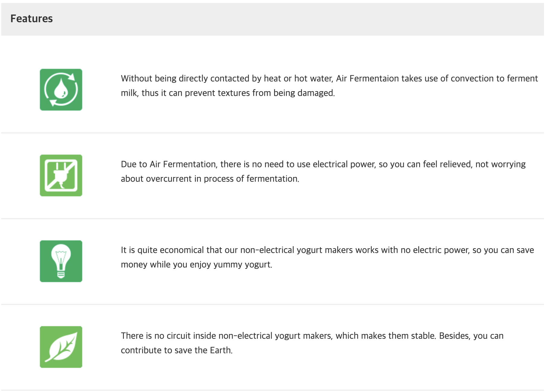Viewport: 547px width, 392px height.
Task: Click the Features section heading
Action: (31, 19)
